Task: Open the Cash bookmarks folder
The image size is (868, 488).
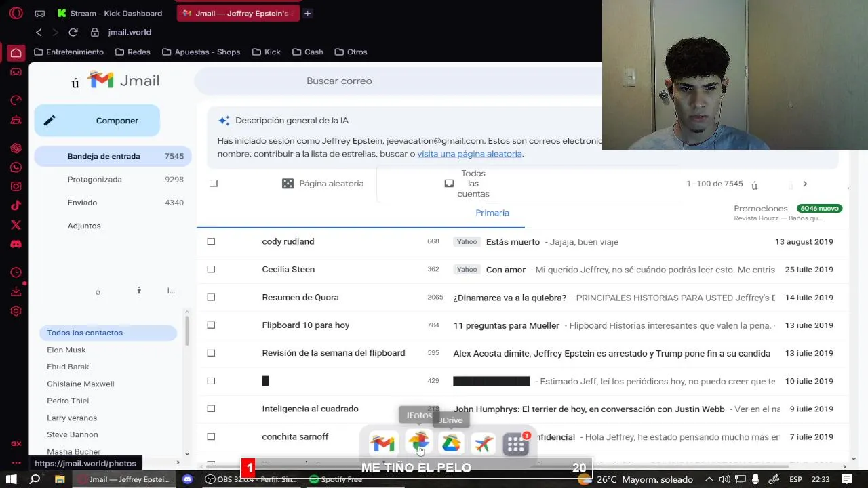Action: coord(308,52)
